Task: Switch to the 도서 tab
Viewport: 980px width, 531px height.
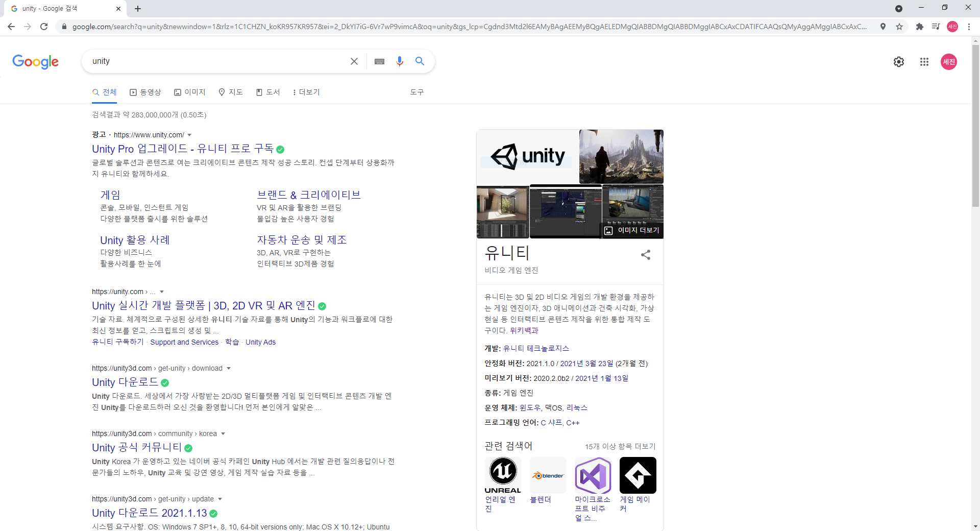Action: pos(268,92)
